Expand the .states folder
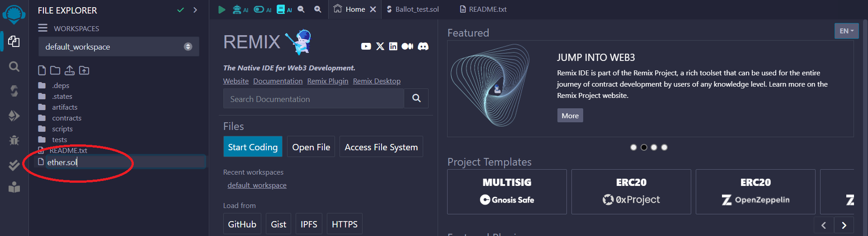The width and height of the screenshot is (868, 236). pyautogui.click(x=62, y=96)
